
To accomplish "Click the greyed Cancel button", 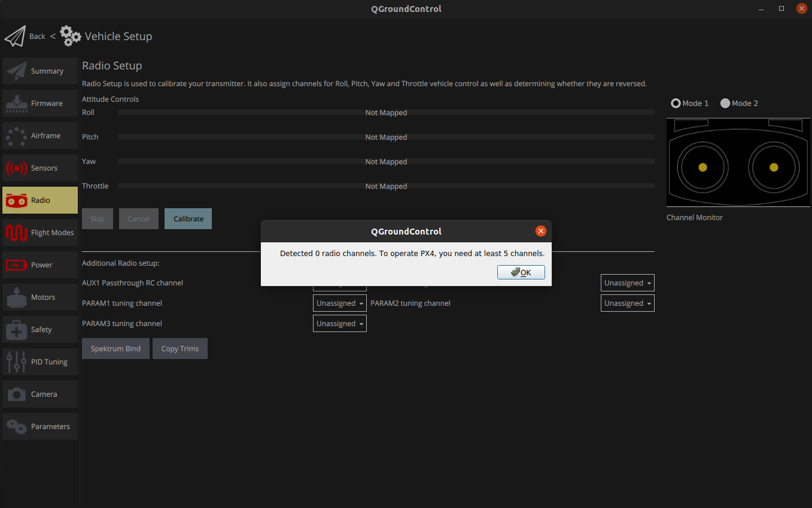I will click(139, 219).
